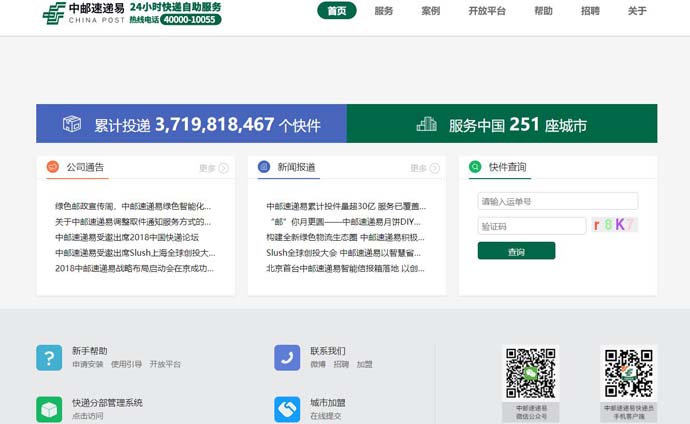Expand more items in 新闻报道 via 更多
Screen dimensions: 690x424
[424, 168]
